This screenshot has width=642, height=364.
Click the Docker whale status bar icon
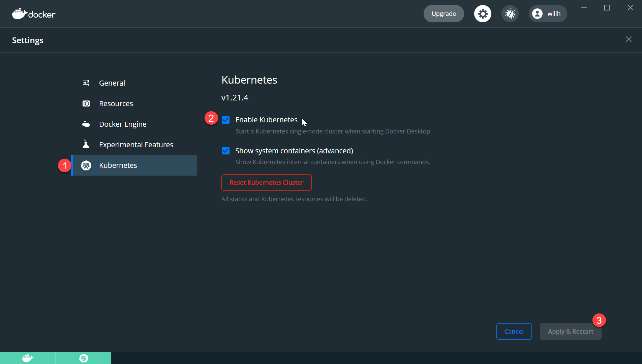pyautogui.click(x=28, y=358)
